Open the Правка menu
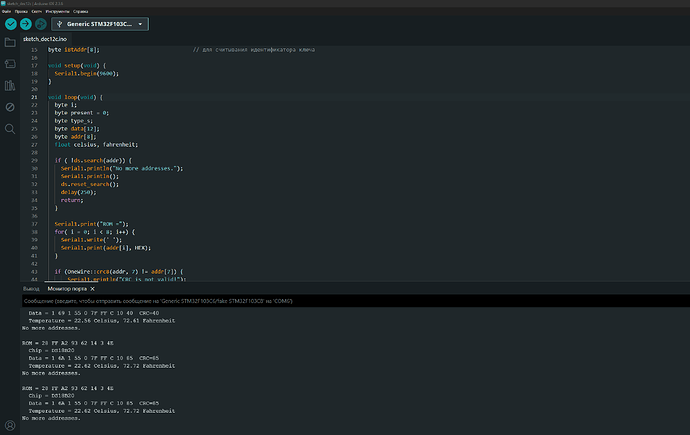This screenshot has height=435, width=690. tap(21, 11)
